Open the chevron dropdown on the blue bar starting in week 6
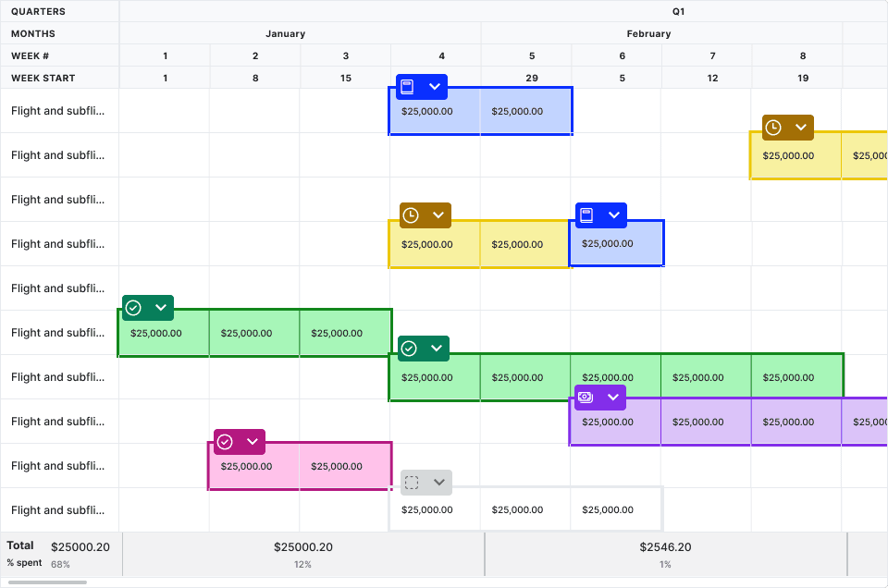This screenshot has height=588, width=888. pyautogui.click(x=614, y=215)
